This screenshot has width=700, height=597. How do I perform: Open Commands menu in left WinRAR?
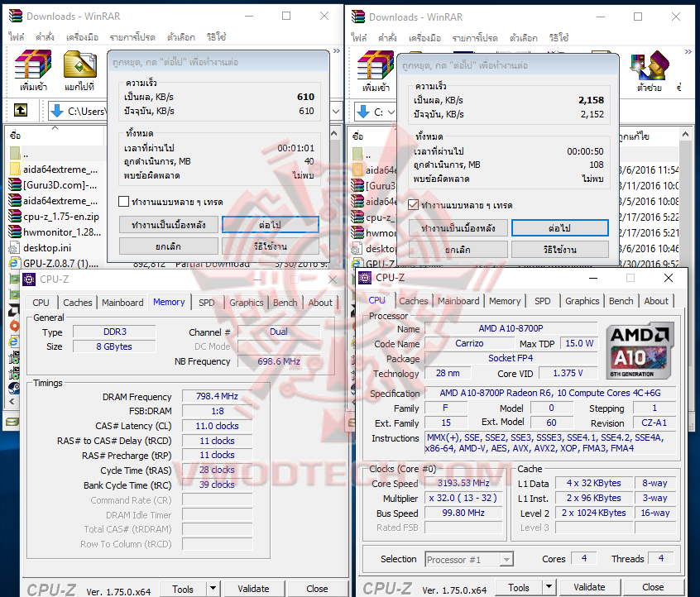[x=45, y=37]
